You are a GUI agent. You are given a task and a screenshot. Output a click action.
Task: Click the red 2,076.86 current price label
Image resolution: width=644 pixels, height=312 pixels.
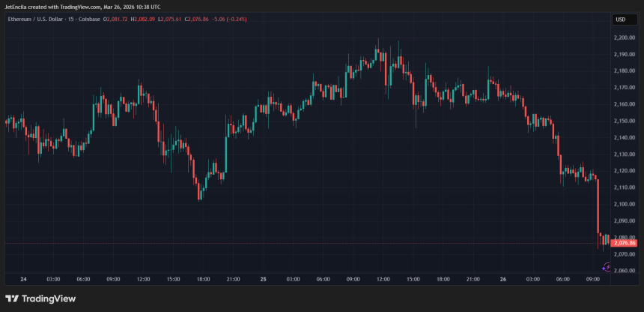point(623,243)
